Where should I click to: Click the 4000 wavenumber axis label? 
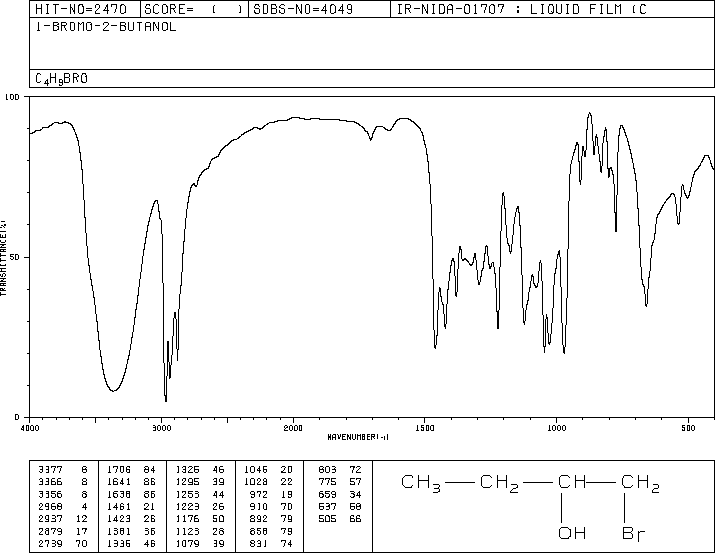click(30, 428)
